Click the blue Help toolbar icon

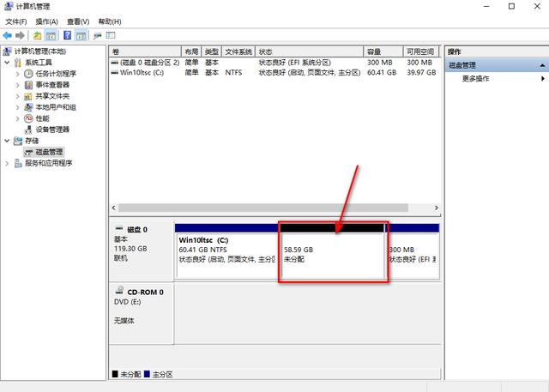pyautogui.click(x=67, y=35)
